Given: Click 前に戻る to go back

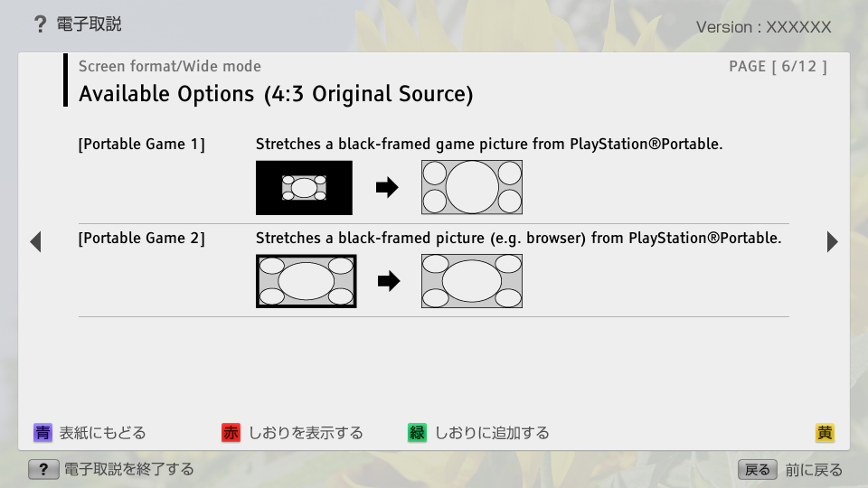Looking at the screenshot, I should click(x=814, y=469).
